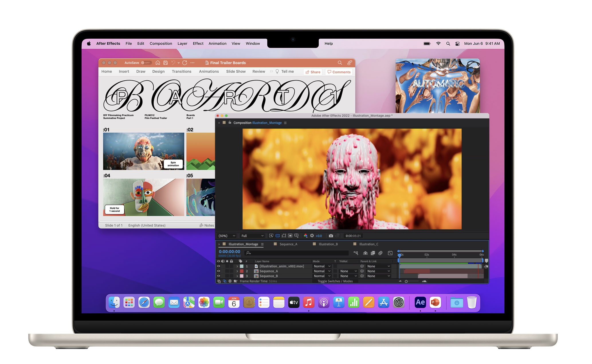Open the Mode dropdown for Sequence_A
Viewport: 592px width, 364px height.
click(x=322, y=271)
